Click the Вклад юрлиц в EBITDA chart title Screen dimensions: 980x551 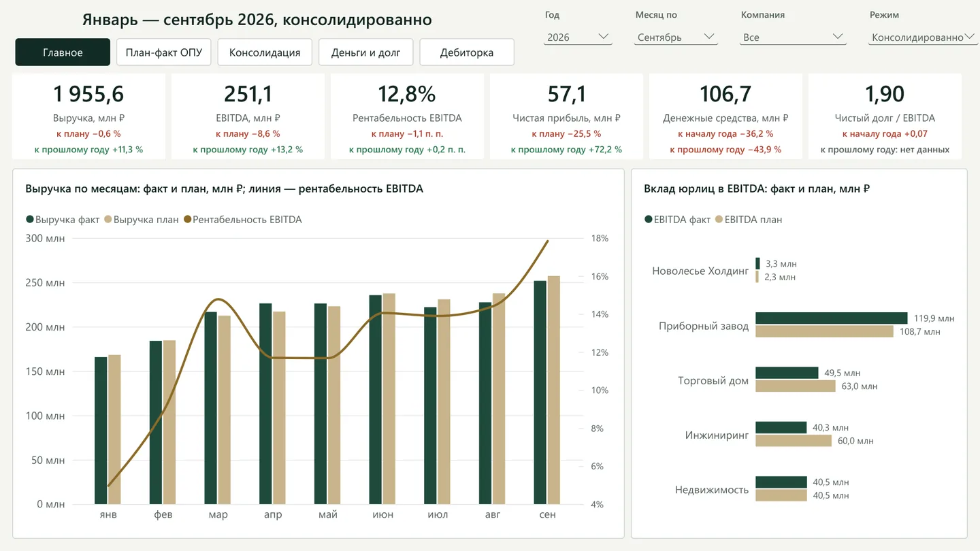pos(757,188)
